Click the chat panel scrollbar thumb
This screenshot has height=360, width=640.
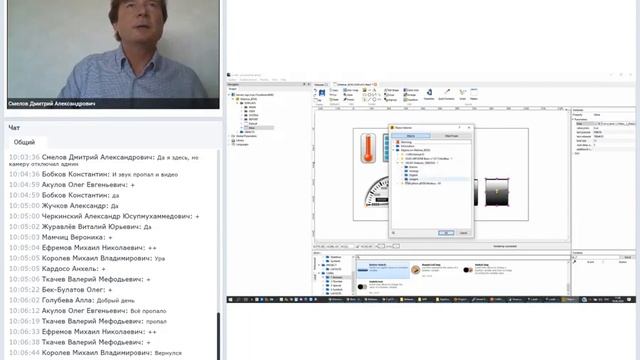(218, 335)
